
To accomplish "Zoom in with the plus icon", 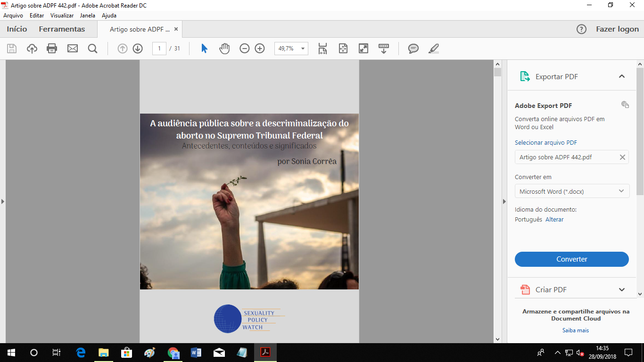I will 260,49.
